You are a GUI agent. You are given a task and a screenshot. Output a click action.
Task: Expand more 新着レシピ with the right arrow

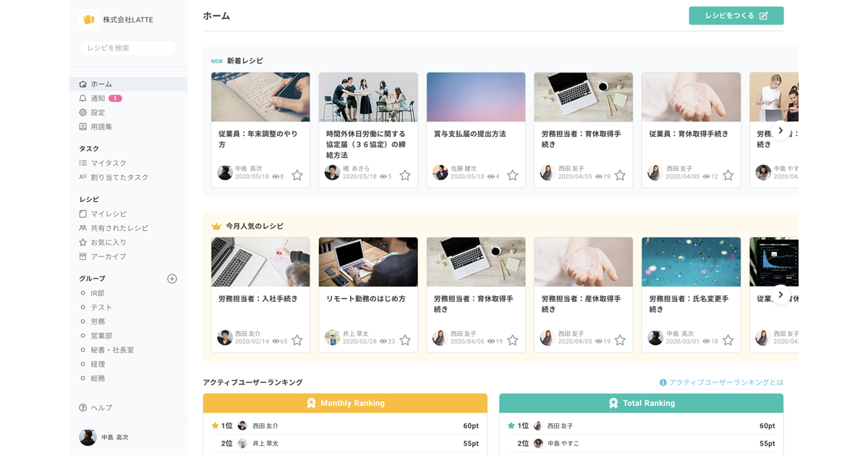coord(780,131)
